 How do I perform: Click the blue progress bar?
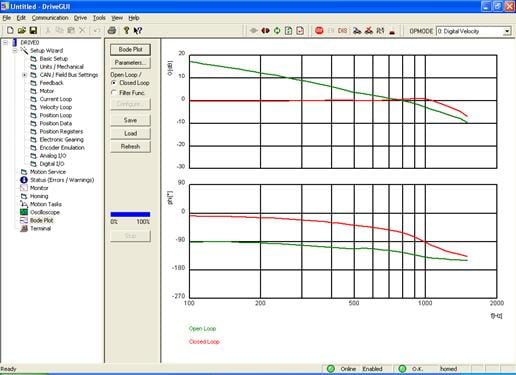coord(130,214)
